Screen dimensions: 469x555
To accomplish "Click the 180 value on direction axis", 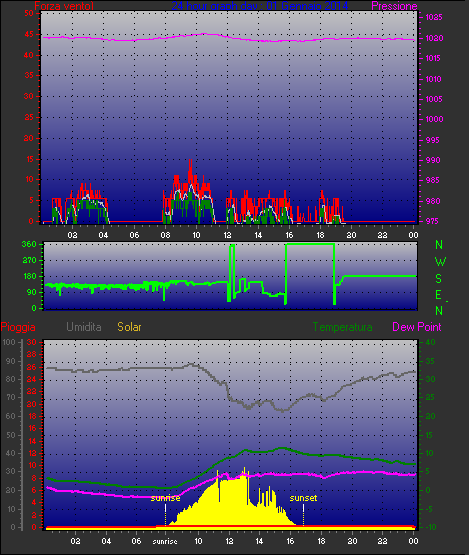I will pyautogui.click(x=29, y=276).
